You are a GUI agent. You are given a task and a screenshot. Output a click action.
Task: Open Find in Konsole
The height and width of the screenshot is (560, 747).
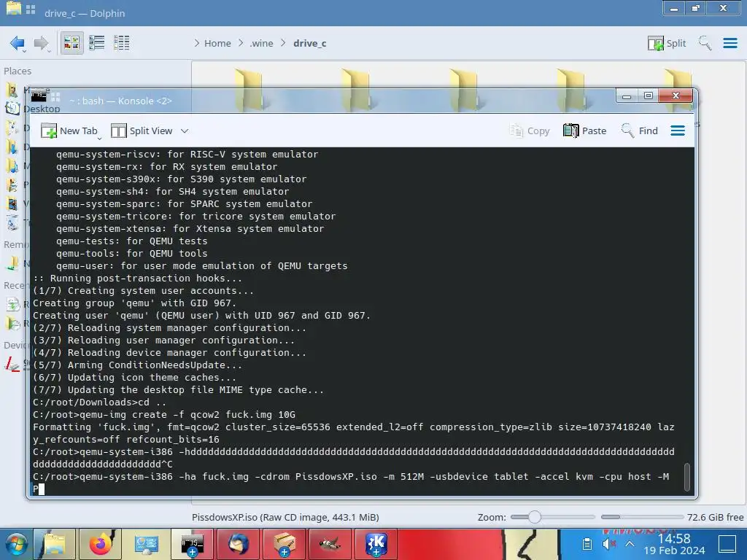[639, 131]
